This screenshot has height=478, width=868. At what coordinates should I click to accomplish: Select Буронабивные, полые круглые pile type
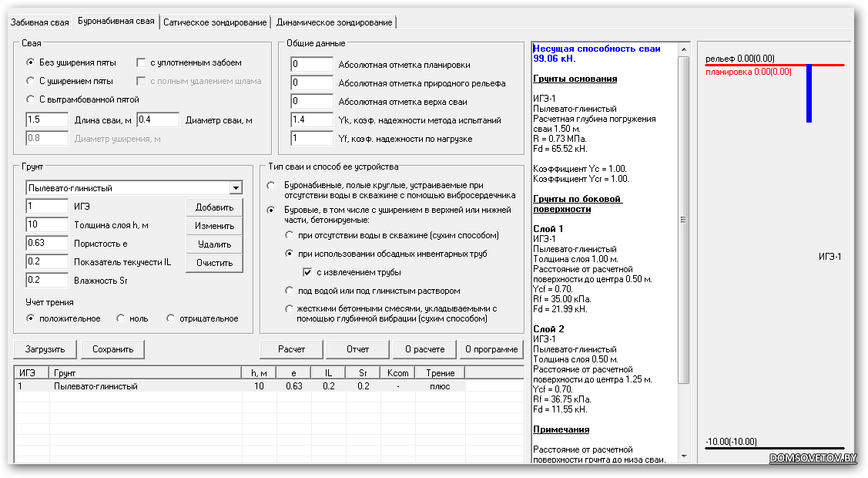270,186
